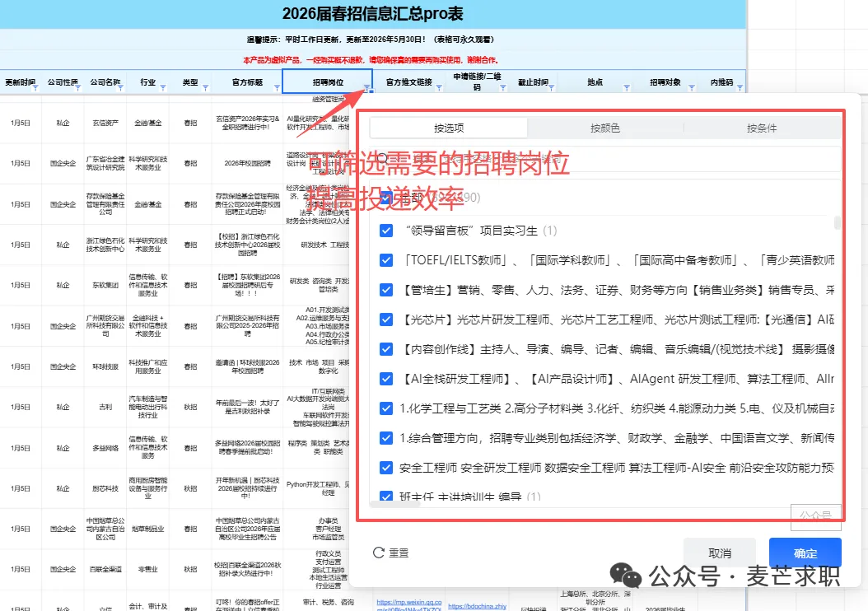The width and height of the screenshot is (868, 611).
Task: Open the 官方推文链接 column filter arrow
Action: [439, 88]
